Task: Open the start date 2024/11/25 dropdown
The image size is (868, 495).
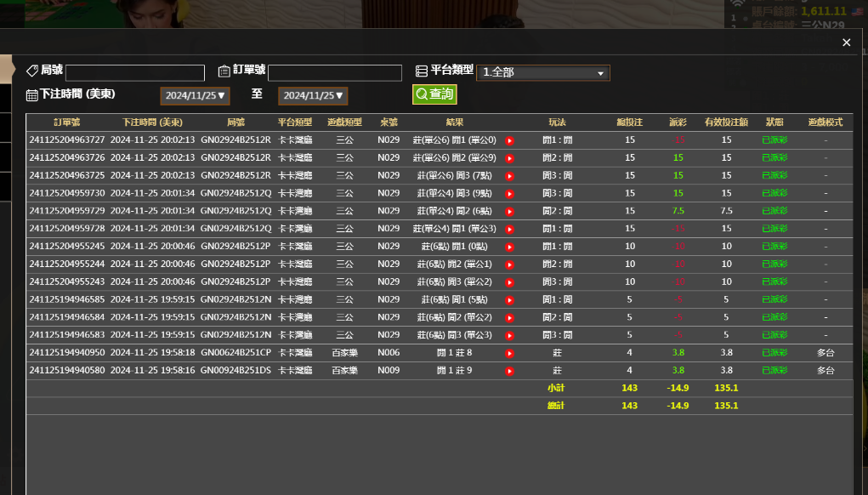Action: point(194,95)
